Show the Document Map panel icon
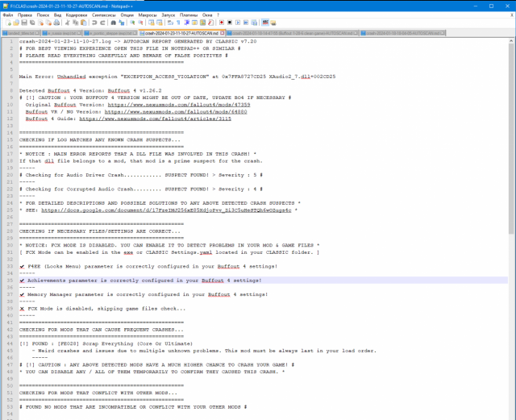Image resolution: width=516 pixels, height=420 pixels. (x=202, y=23)
